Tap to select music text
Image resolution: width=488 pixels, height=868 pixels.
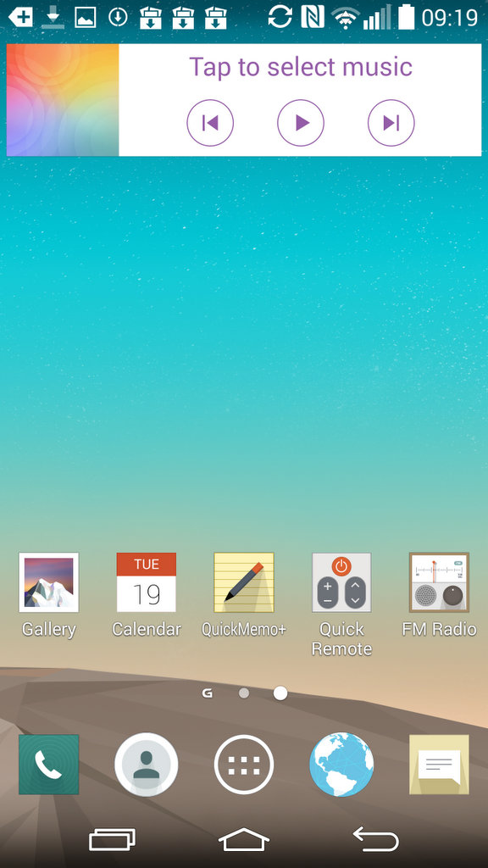point(301,66)
